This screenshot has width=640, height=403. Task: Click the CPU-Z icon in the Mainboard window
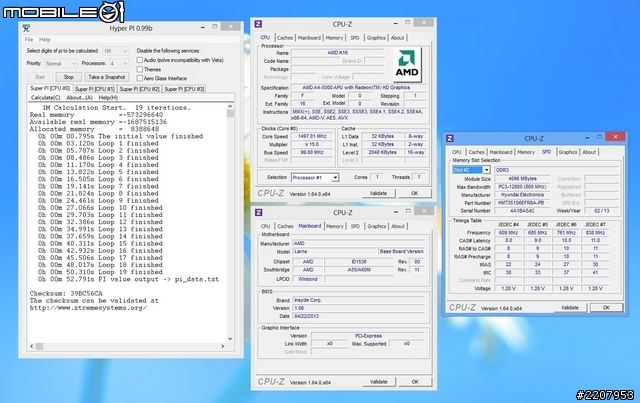tap(258, 212)
